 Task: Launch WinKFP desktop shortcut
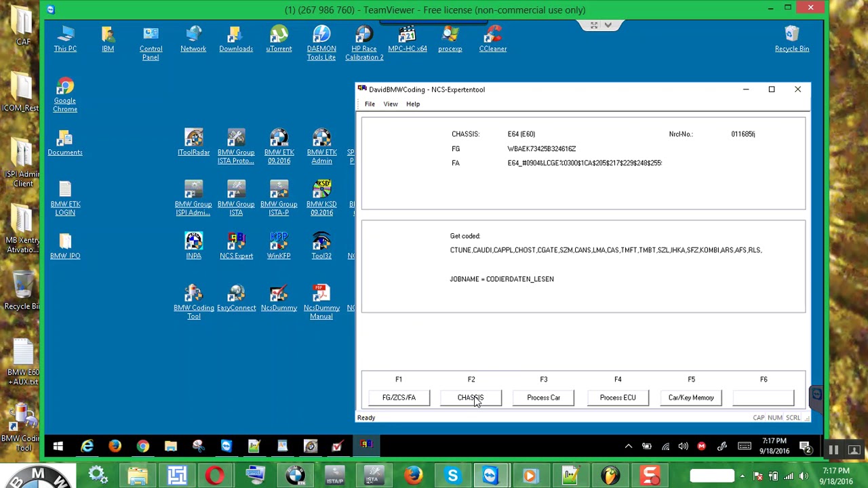point(279,247)
